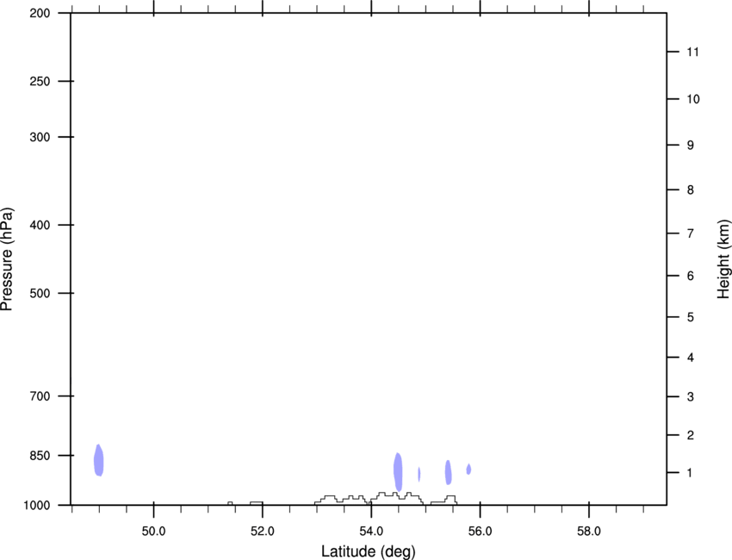This screenshot has width=732, height=560.
Task: Click the thin blue sliver near latitude 54.9
Action: click(419, 474)
